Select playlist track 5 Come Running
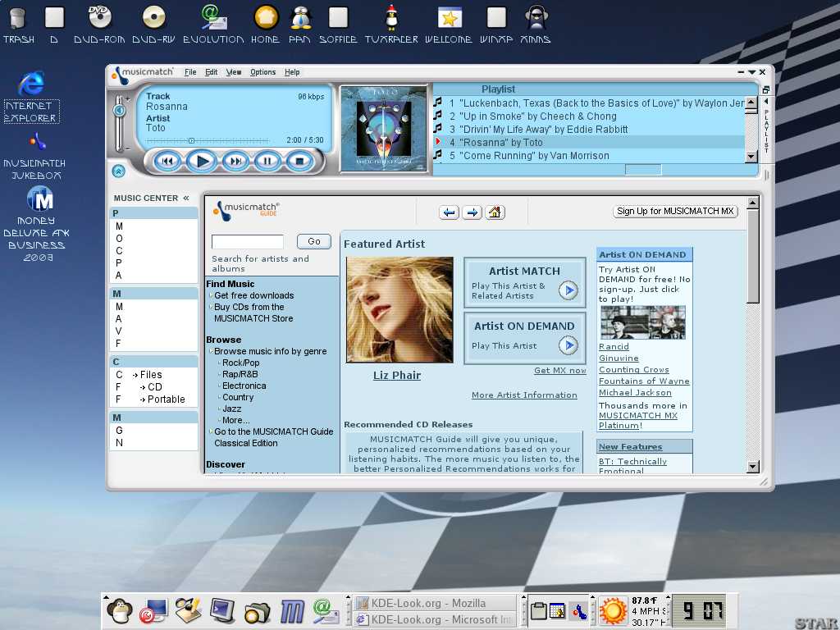 tap(588, 155)
